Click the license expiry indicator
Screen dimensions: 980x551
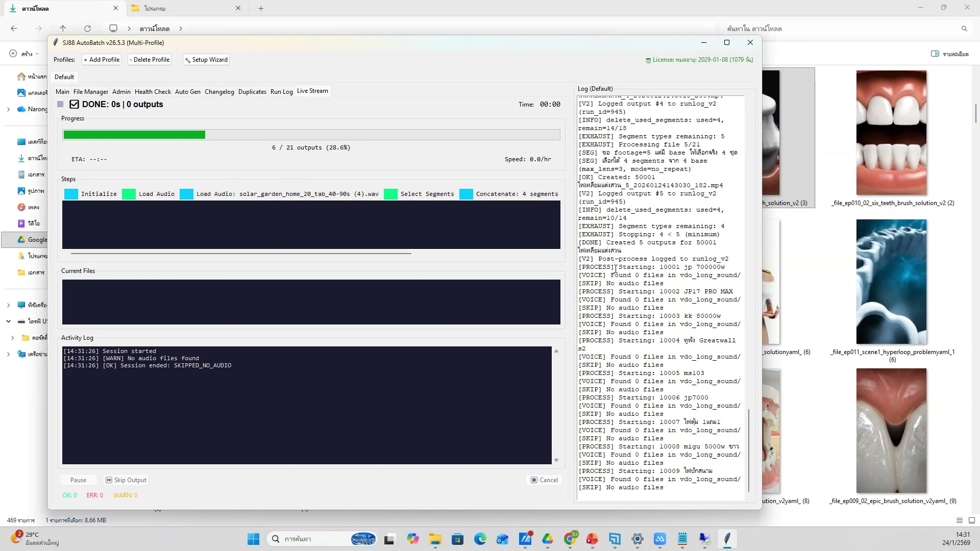click(x=699, y=60)
